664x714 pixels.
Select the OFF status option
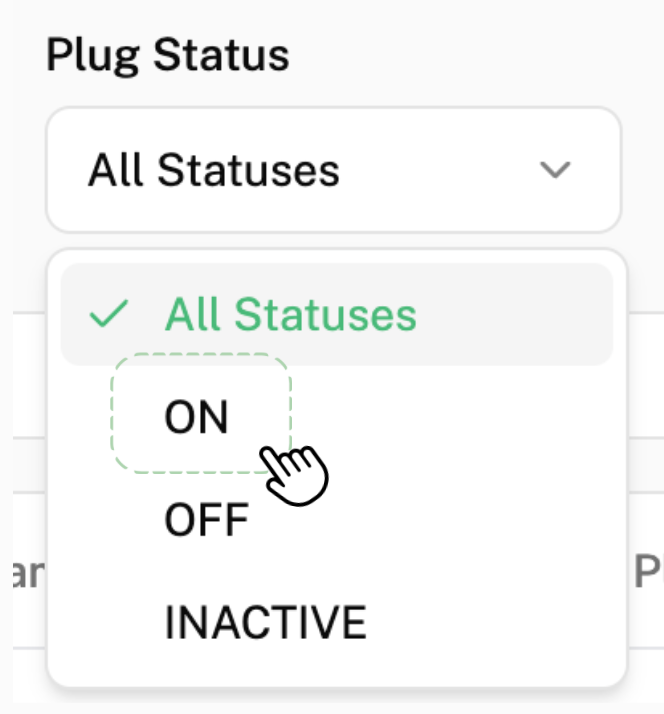(x=206, y=520)
